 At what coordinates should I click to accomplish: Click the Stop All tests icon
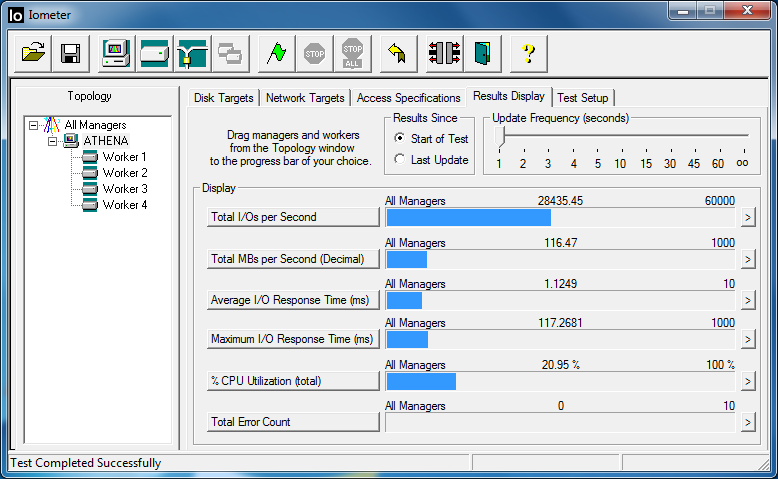[x=352, y=53]
